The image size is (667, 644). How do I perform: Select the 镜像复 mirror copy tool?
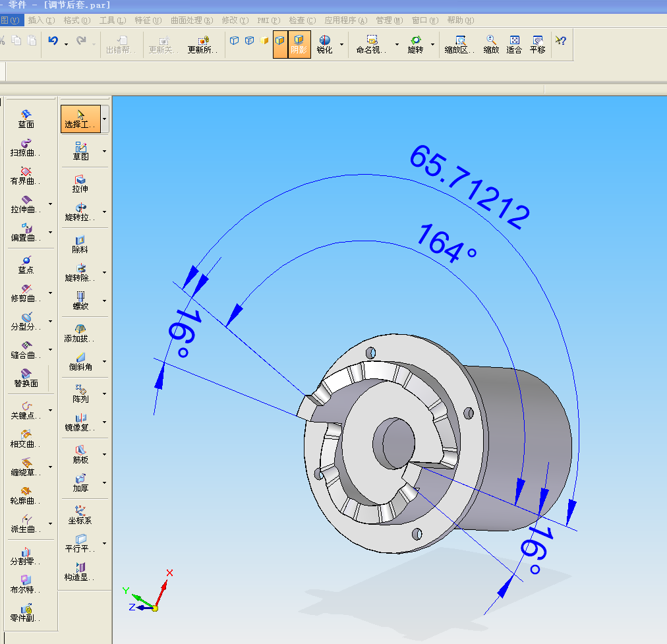tap(80, 423)
